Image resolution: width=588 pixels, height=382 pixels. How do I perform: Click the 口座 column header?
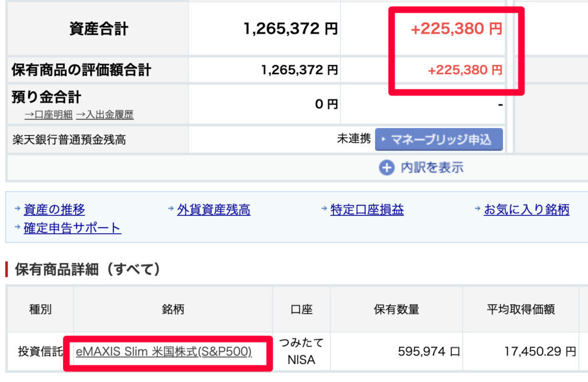click(x=301, y=310)
